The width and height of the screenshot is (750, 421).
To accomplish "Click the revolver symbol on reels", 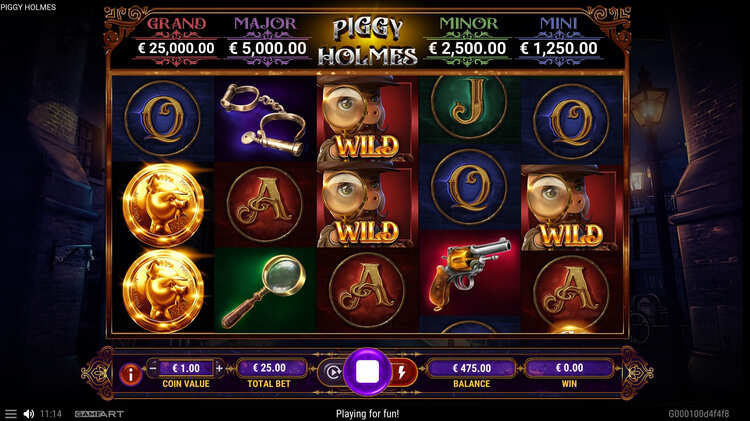I will pyautogui.click(x=469, y=274).
